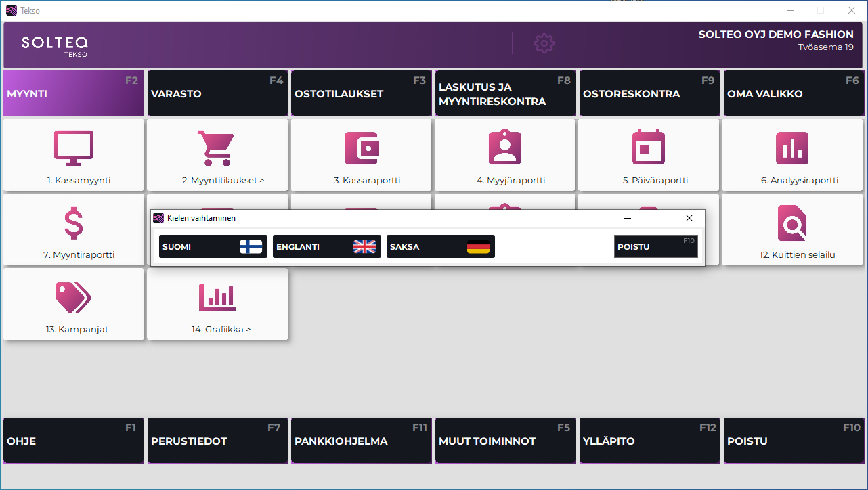This screenshot has height=490, width=868.
Task: Open the Perustiedot bottom menu
Action: coord(217,441)
